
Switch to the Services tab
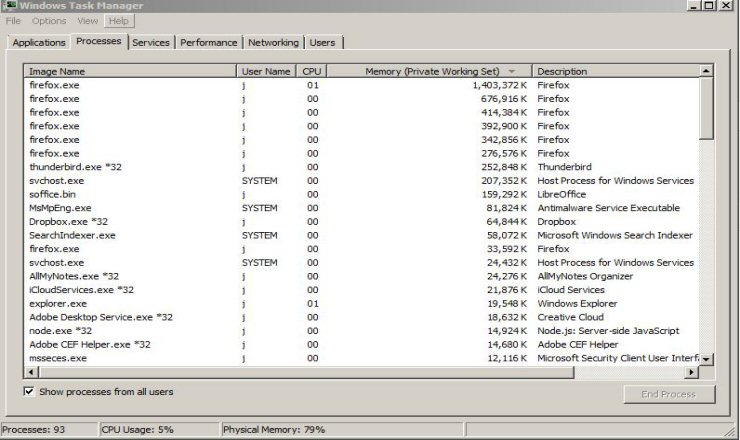tap(151, 42)
